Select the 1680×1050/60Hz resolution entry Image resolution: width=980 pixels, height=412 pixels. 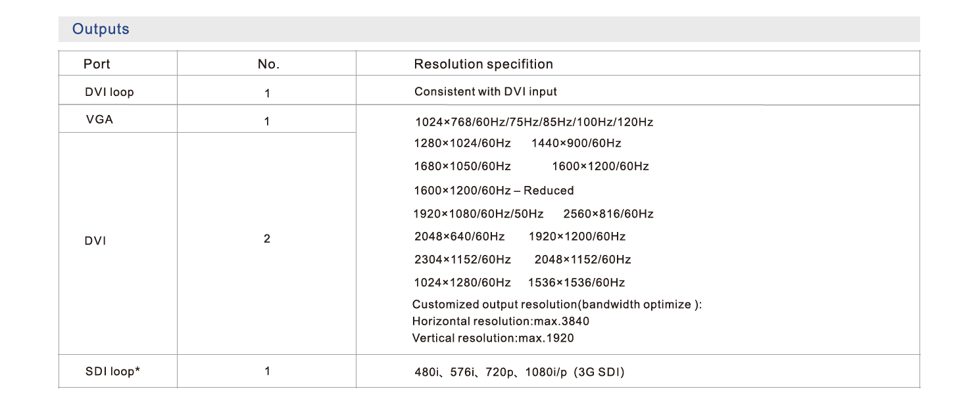tap(462, 167)
